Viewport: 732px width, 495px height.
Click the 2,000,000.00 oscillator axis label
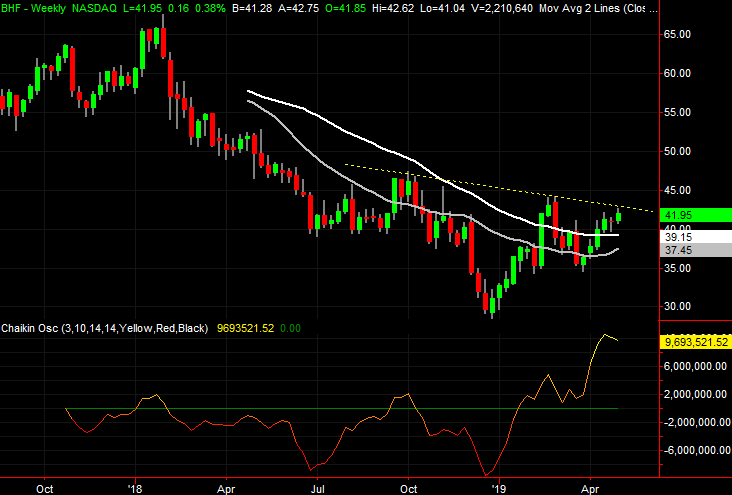coord(697,395)
